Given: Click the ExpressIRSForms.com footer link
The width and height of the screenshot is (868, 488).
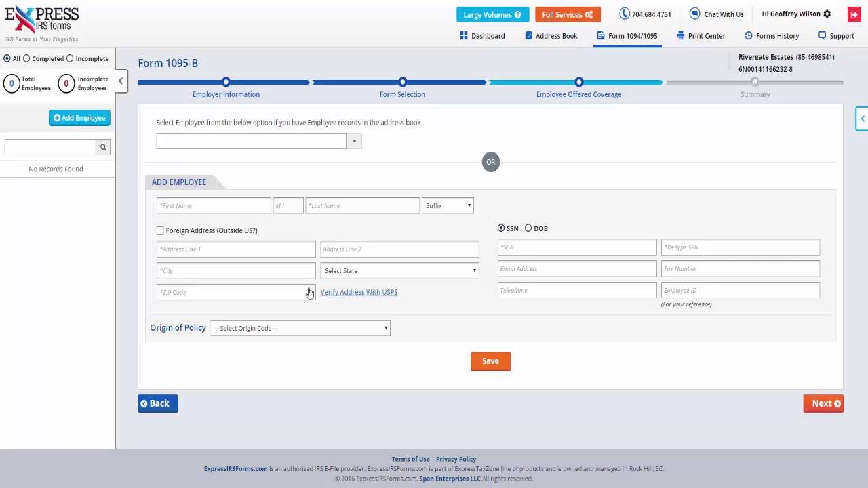Looking at the screenshot, I should 236,468.
